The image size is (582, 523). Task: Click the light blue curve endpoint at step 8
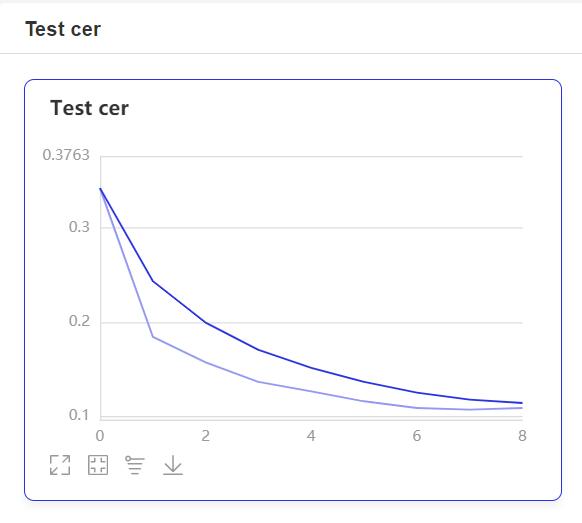[521, 408]
